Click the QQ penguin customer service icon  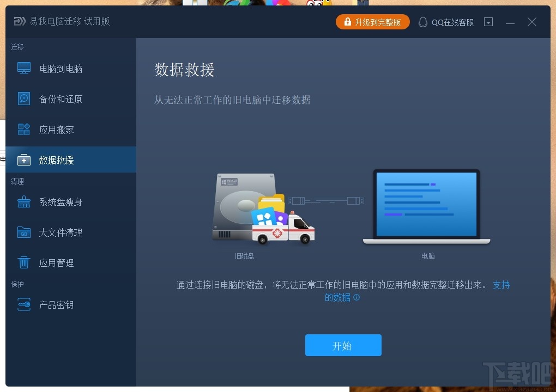pos(423,22)
